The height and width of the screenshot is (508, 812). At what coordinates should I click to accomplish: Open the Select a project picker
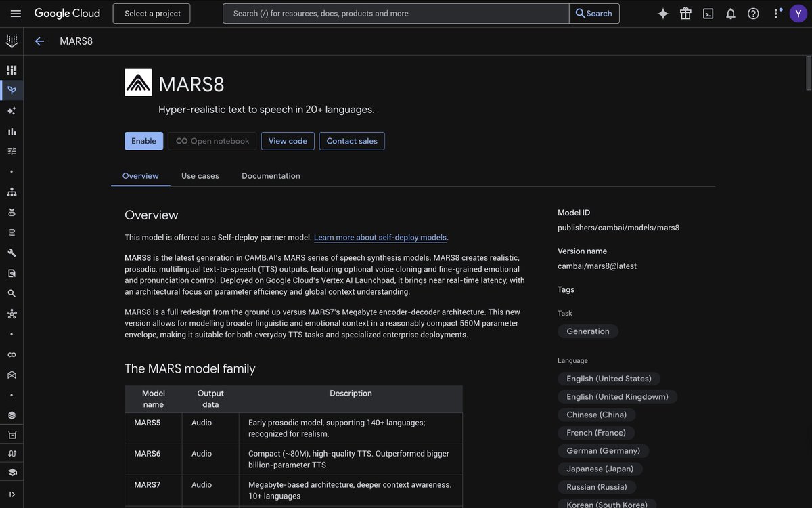click(x=152, y=14)
